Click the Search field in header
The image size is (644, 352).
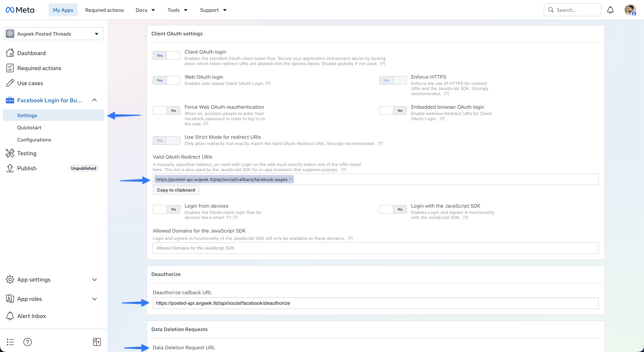click(572, 10)
